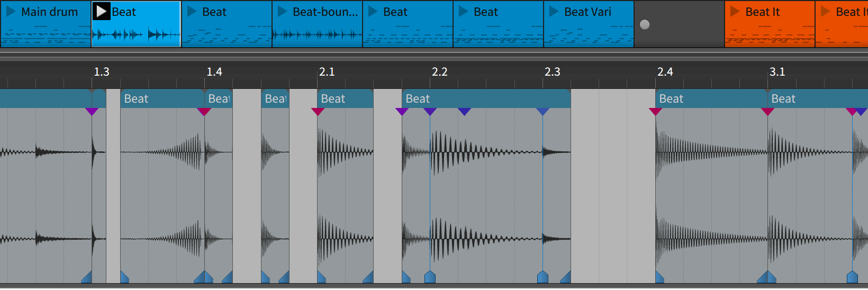Grab fade-in handle of Beat event at 2.1

(321, 277)
